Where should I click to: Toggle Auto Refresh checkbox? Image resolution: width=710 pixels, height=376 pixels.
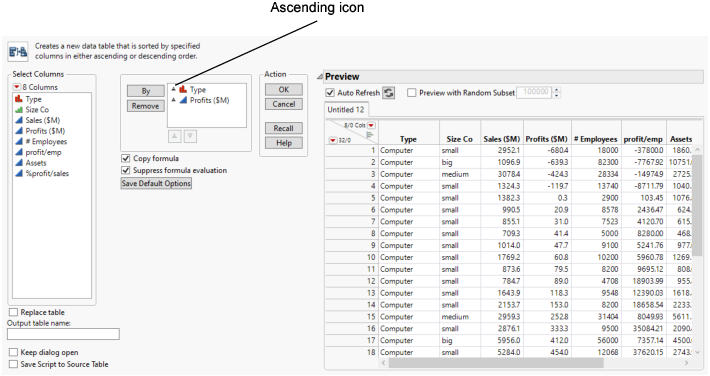[330, 93]
